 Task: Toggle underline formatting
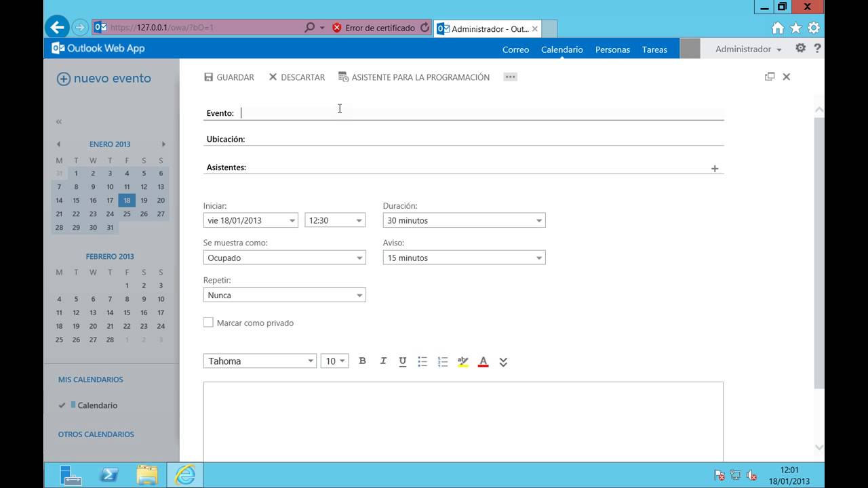coord(402,361)
